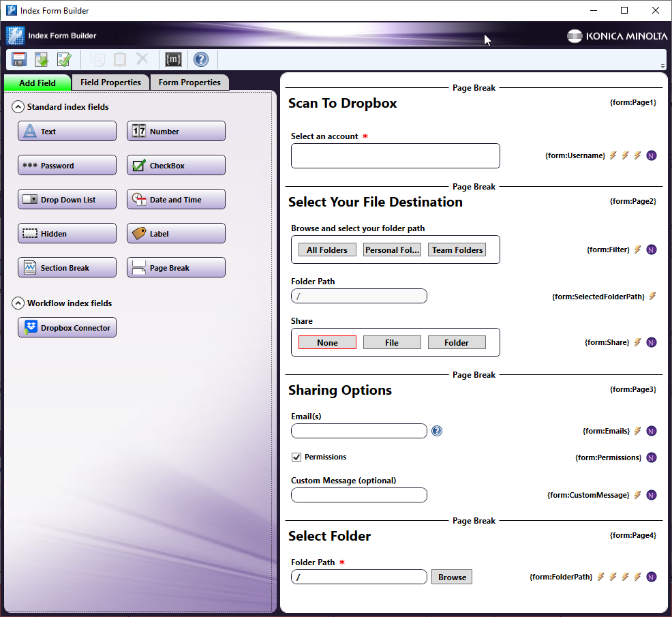Select None under Share
Image resolution: width=672 pixels, height=617 pixels.
coord(327,342)
